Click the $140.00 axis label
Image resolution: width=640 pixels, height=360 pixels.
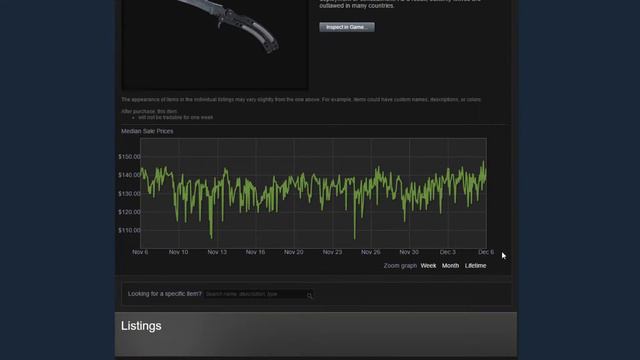coord(129,175)
